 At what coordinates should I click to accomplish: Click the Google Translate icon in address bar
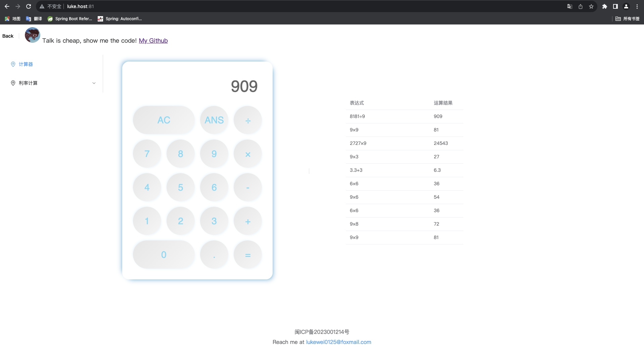coord(570,6)
